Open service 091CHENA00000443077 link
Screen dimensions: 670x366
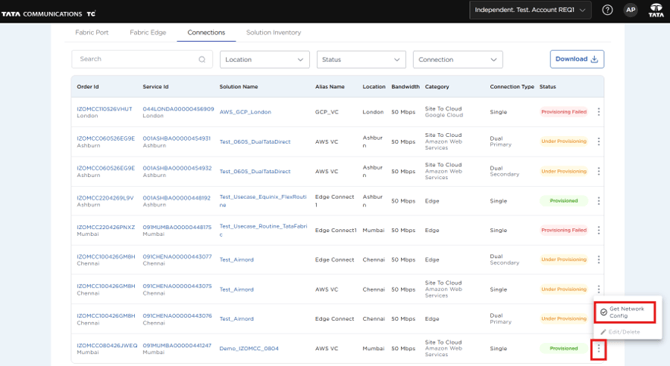177,257
